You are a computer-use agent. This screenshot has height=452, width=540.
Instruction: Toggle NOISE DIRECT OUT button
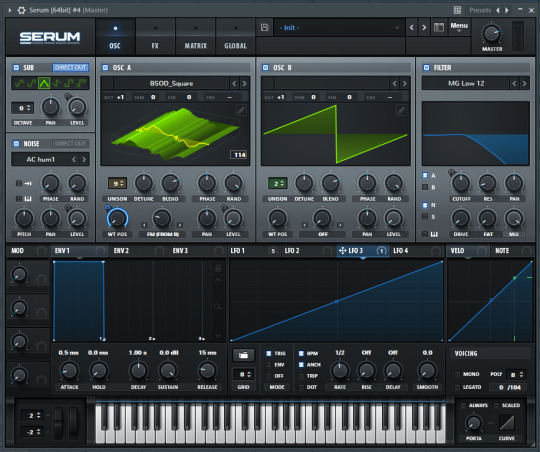[70, 144]
